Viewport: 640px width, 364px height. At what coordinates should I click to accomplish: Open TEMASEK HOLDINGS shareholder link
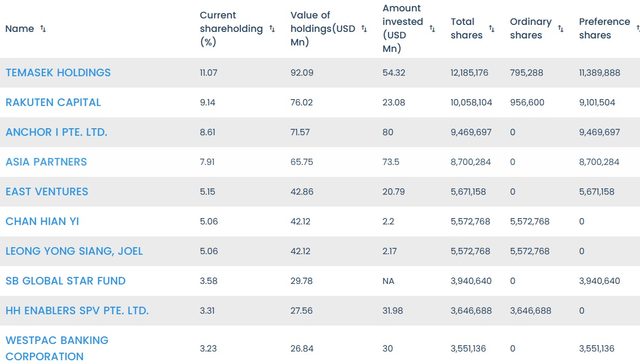pos(58,73)
